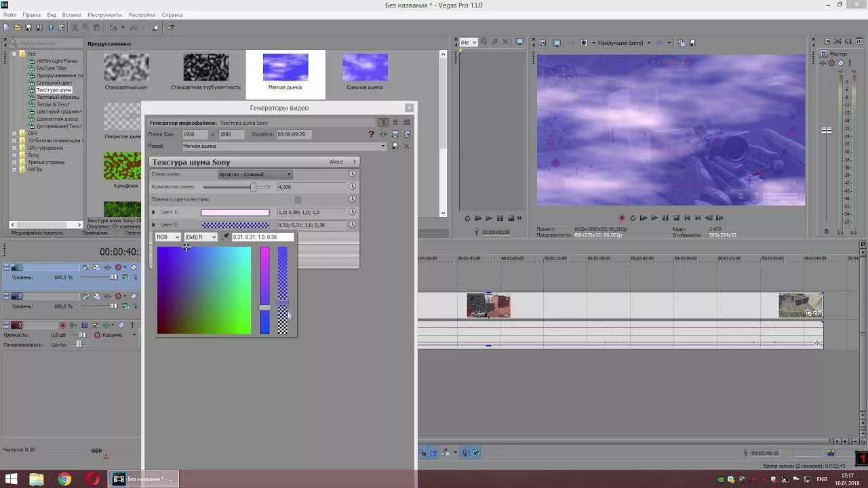The image size is (868, 488).
Task: Toggle solo exclamation on audio track 3
Action: 132,325
